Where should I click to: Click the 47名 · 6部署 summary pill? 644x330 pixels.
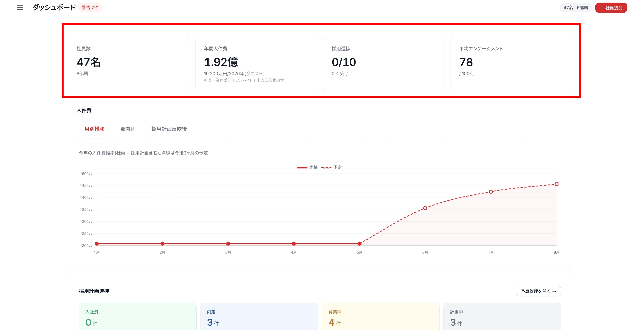575,8
